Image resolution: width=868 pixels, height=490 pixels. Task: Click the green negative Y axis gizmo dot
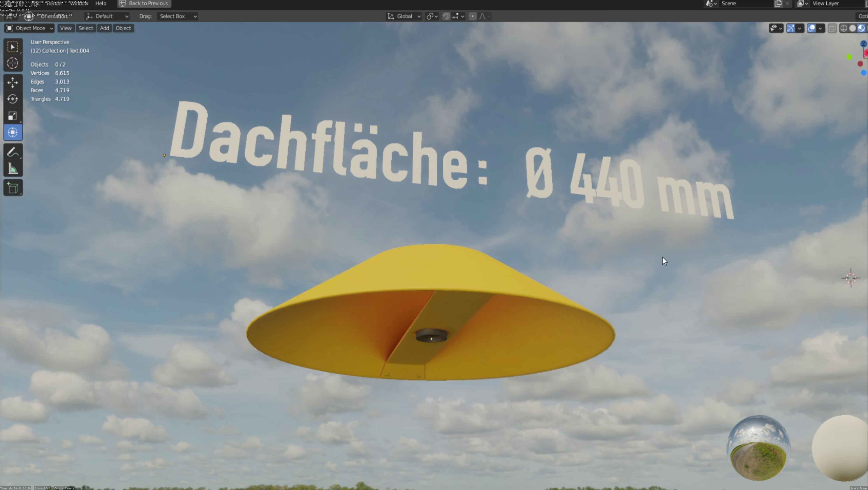[849, 57]
